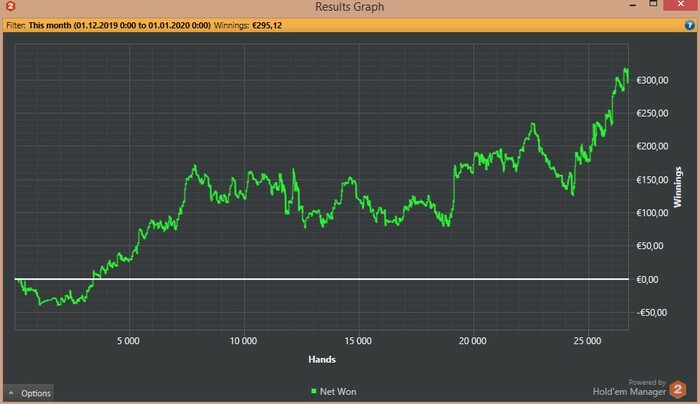Click the 15 000 hands axis tick label
The image size is (700, 404).
point(358,341)
